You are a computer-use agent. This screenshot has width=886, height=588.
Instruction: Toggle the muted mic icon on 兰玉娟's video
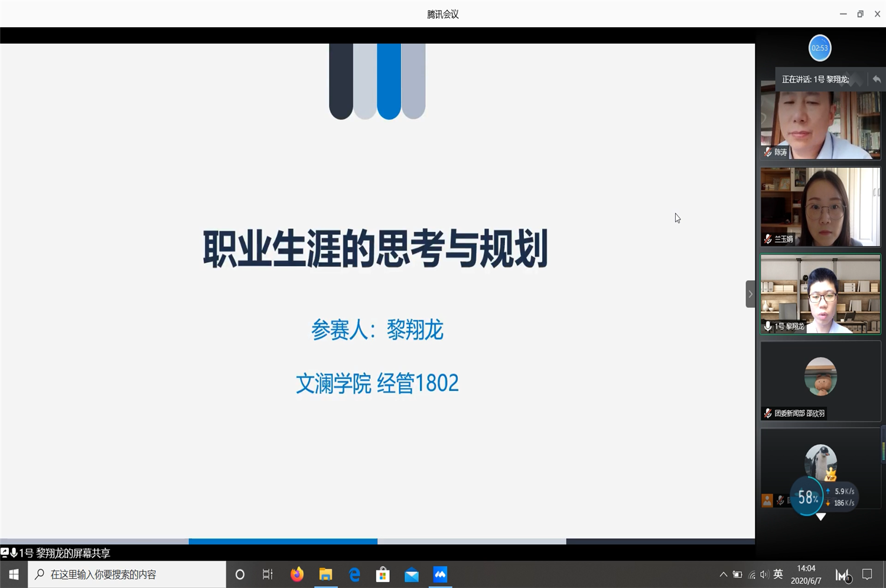point(768,239)
